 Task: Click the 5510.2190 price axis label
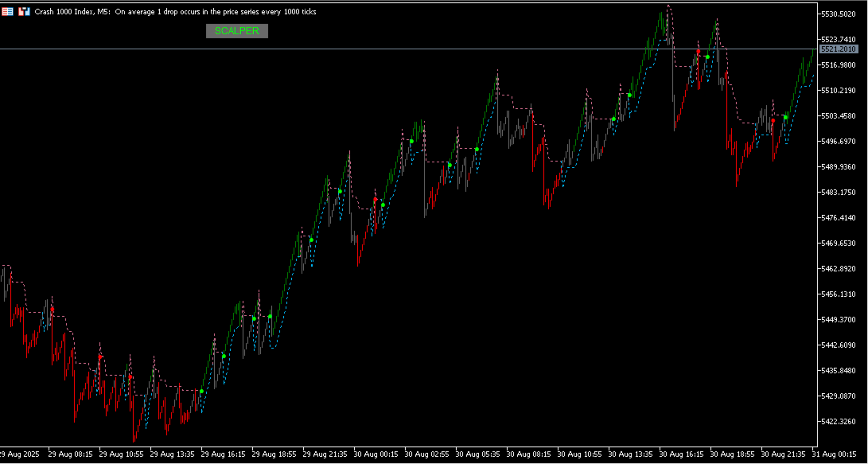click(x=838, y=90)
